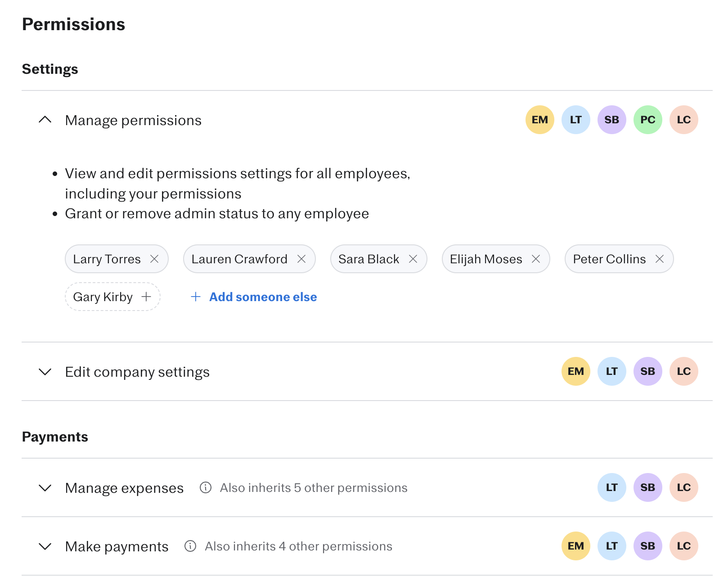728x577 pixels.
Task: Click purple SB avatar in Edit company settings
Action: 647,371
